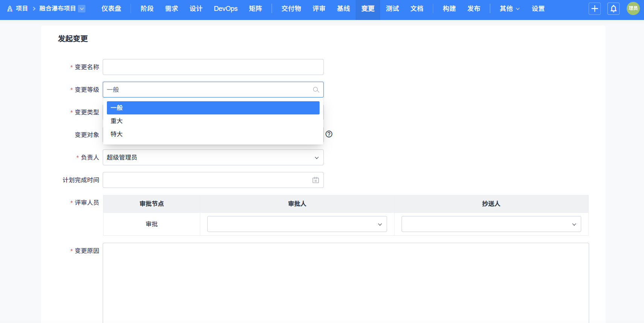Click into the 变更原因 text area
The width and height of the screenshot is (644, 323).
[346, 283]
